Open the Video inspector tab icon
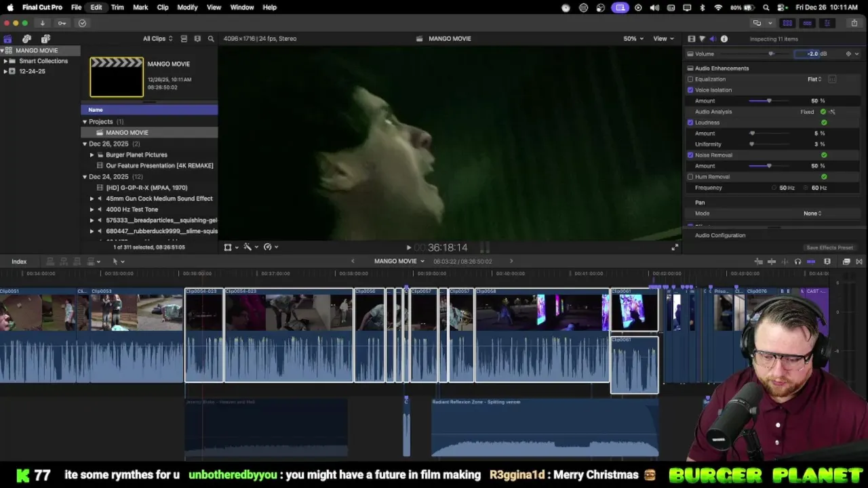Viewport: 868px width, 488px height. 691,39
